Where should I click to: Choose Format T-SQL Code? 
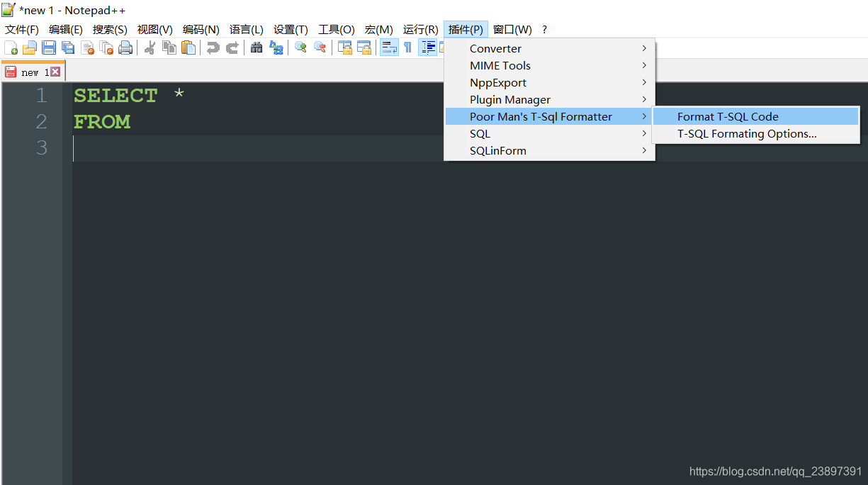(x=755, y=117)
